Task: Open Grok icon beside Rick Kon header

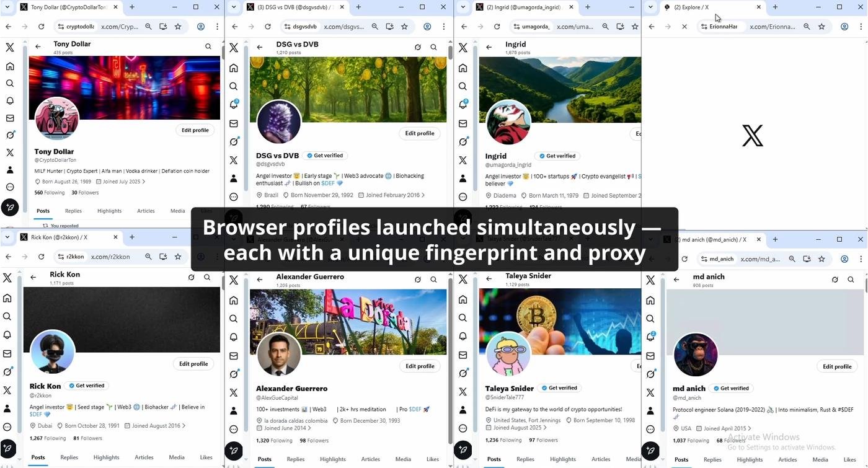Action: coord(191,277)
